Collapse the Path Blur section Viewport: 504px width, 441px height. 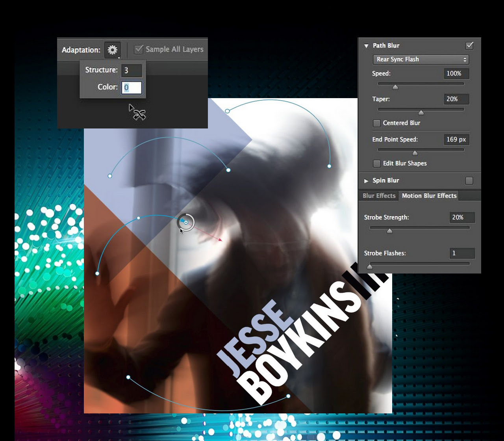(366, 46)
